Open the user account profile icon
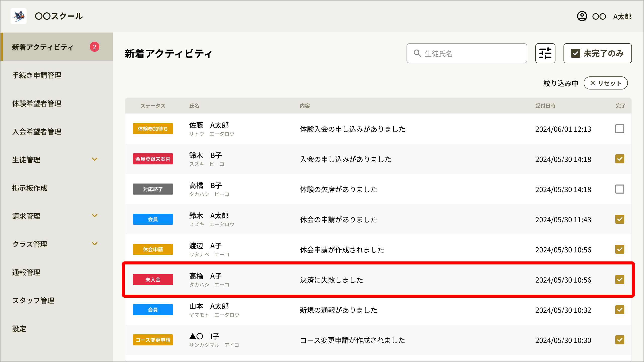The width and height of the screenshot is (644, 362). pos(582,16)
